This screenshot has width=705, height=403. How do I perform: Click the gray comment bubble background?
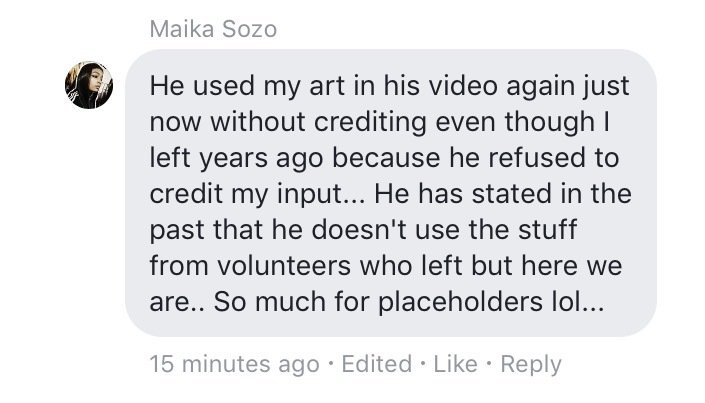pos(390,193)
